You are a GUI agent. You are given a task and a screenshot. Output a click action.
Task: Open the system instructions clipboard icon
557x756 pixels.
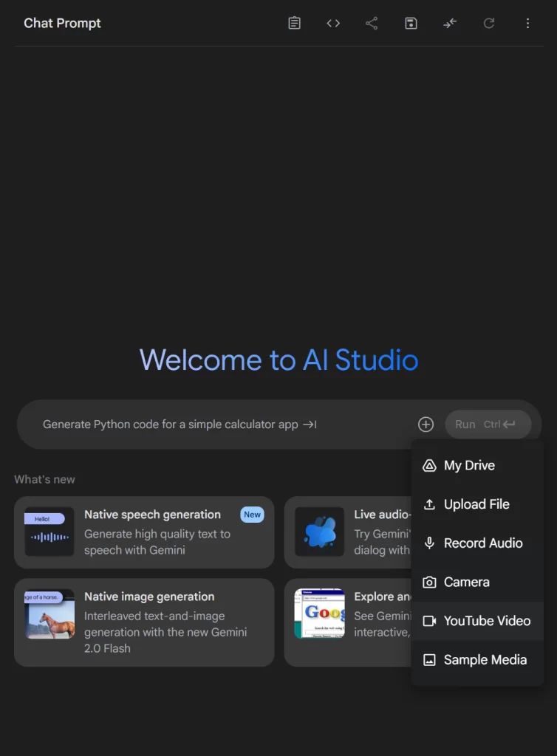click(x=294, y=23)
